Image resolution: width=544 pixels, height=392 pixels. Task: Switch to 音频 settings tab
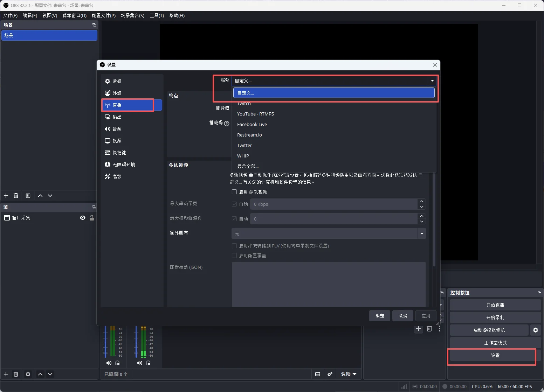(132, 129)
